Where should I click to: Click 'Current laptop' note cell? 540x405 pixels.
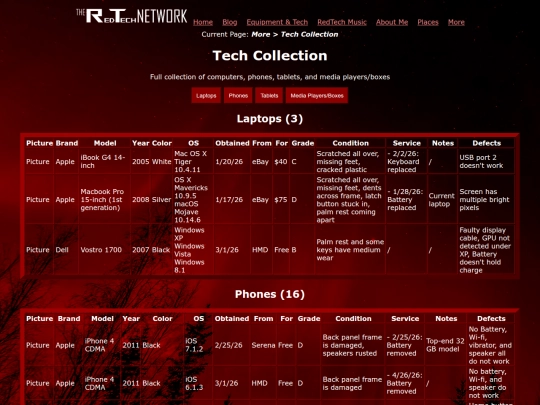coord(442,200)
